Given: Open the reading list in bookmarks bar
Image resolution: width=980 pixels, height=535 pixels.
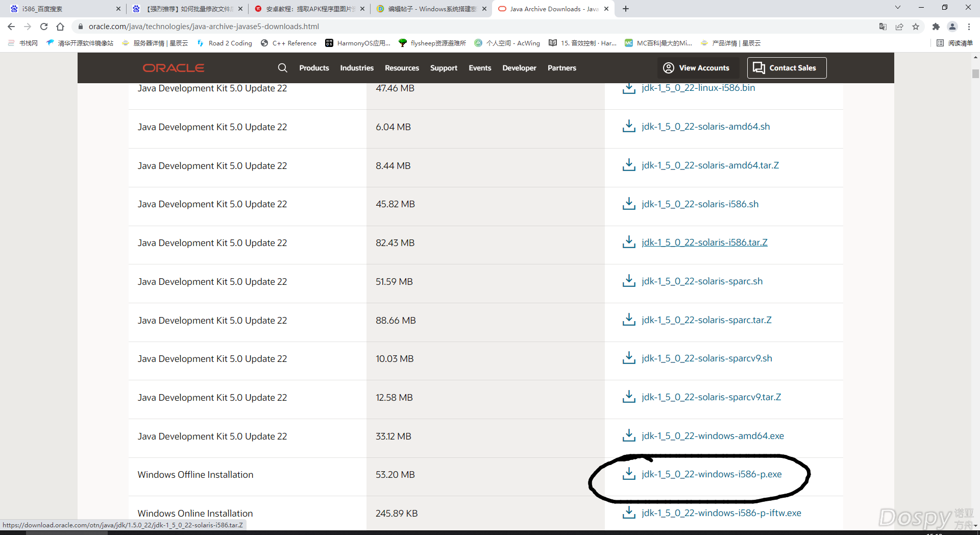Looking at the screenshot, I should pos(955,43).
